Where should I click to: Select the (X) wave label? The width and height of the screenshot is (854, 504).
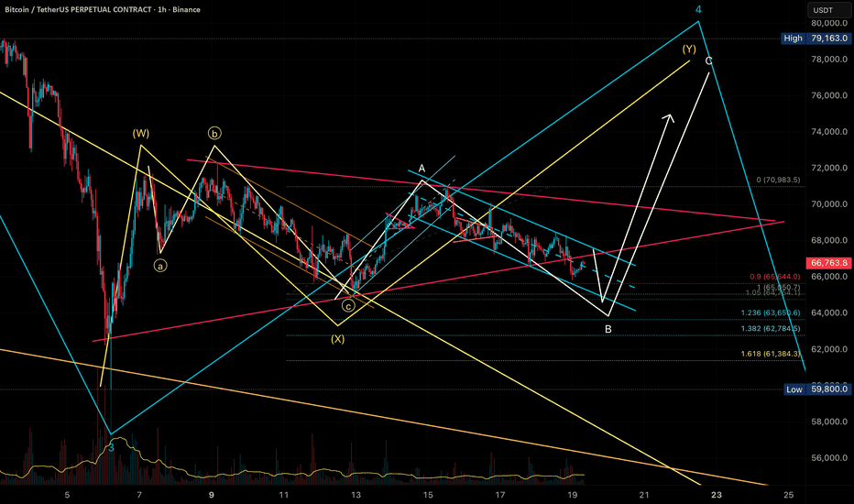(338, 339)
